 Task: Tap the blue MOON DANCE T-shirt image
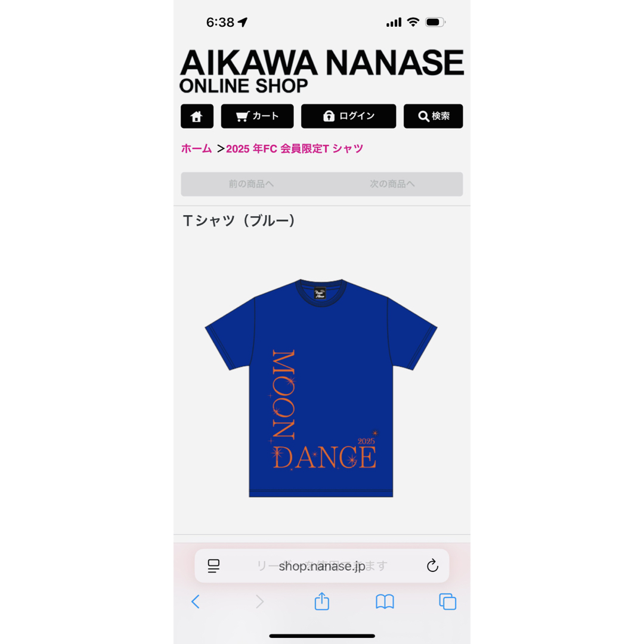click(x=321, y=388)
